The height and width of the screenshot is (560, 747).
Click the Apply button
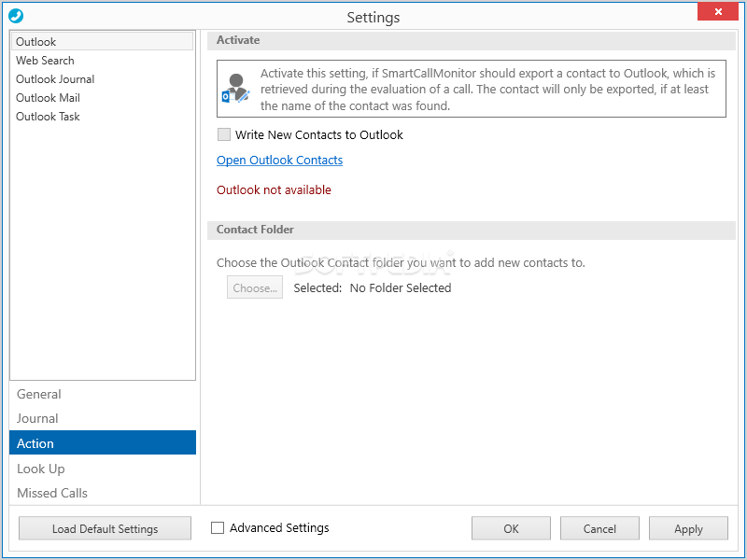click(688, 528)
